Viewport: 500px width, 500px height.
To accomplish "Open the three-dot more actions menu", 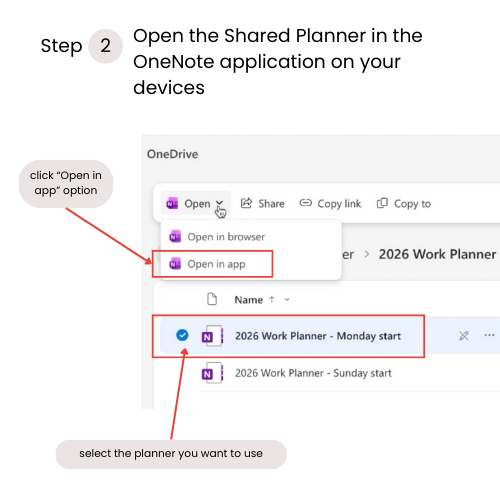I will pyautogui.click(x=489, y=335).
